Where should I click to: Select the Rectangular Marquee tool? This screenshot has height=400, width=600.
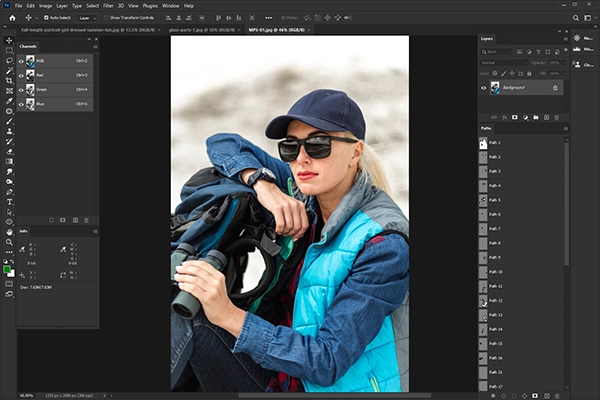(9, 50)
